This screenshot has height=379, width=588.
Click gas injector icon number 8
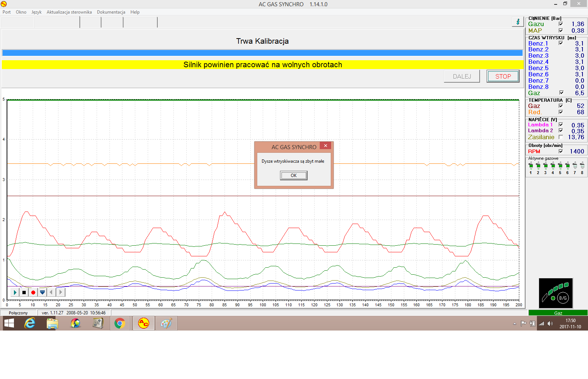pyautogui.click(x=582, y=166)
